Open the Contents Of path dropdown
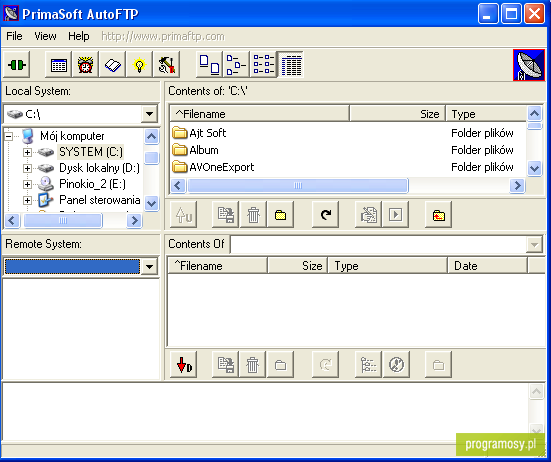This screenshot has width=551, height=462. click(x=534, y=245)
